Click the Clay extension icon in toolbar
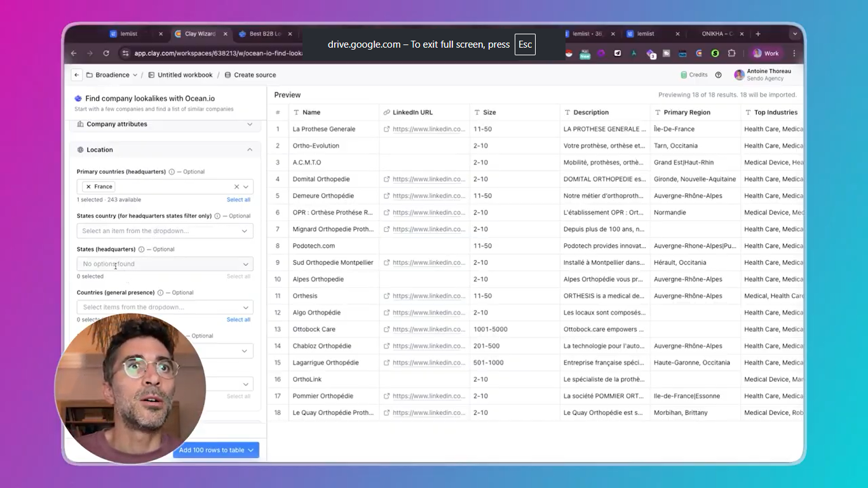Screen dimensions: 868x488 coord(699,53)
